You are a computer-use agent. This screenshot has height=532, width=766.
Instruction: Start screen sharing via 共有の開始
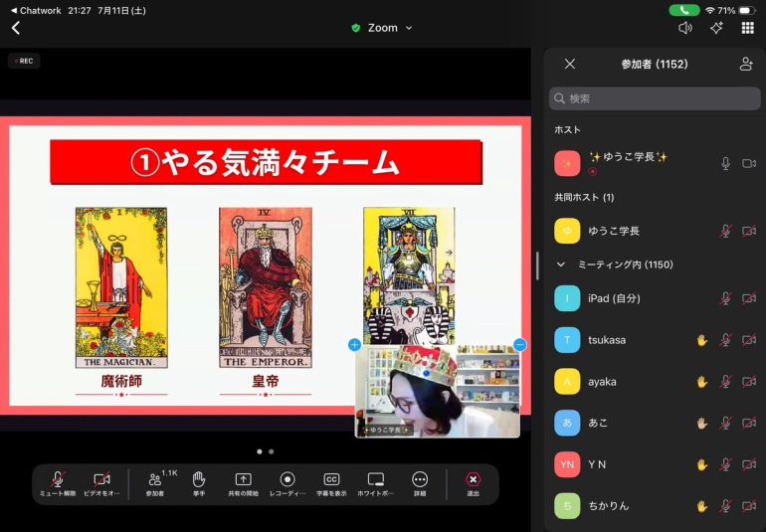[244, 484]
